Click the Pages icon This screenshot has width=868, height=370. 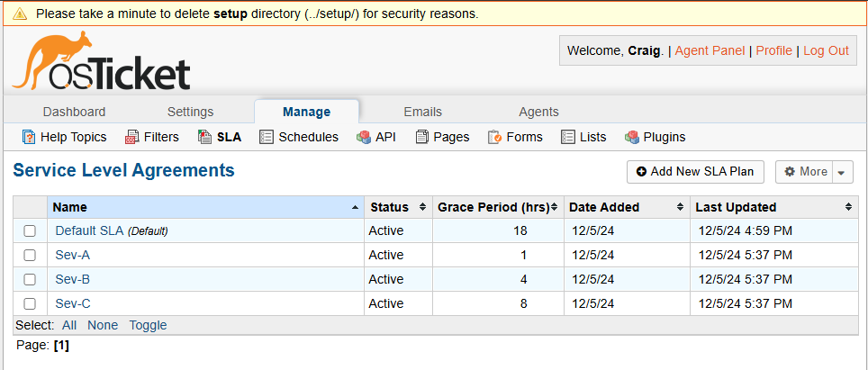pos(421,137)
